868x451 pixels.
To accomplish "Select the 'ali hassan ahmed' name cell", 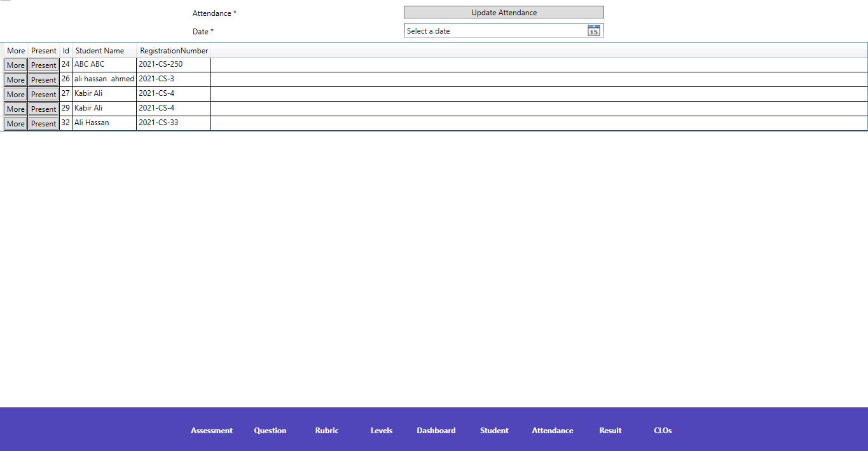I will pyautogui.click(x=104, y=79).
